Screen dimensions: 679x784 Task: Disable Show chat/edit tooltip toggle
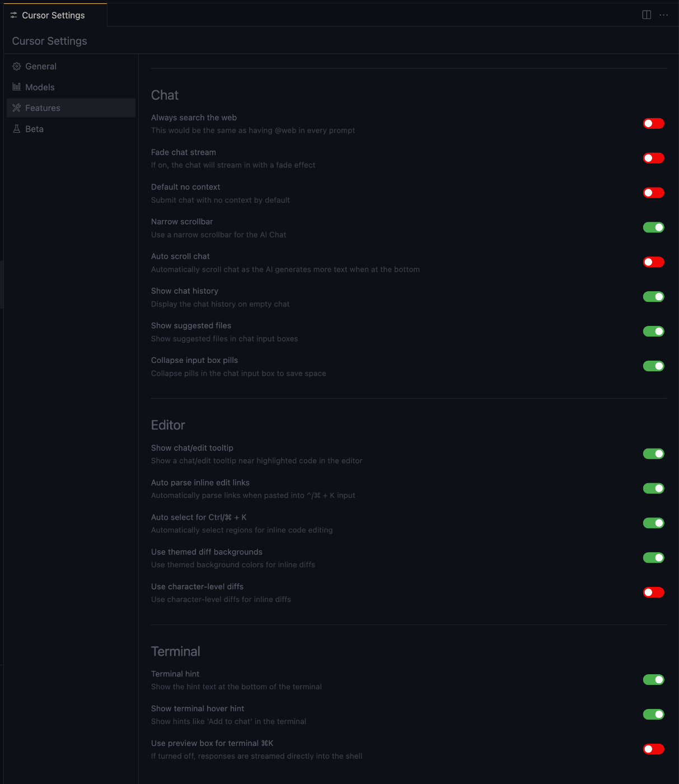coord(653,454)
